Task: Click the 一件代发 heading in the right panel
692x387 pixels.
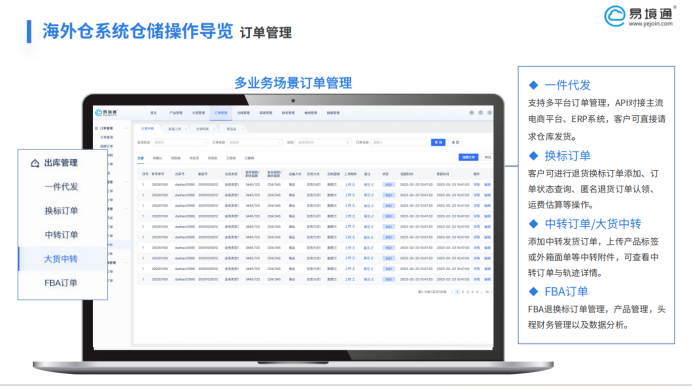Action: [x=568, y=85]
